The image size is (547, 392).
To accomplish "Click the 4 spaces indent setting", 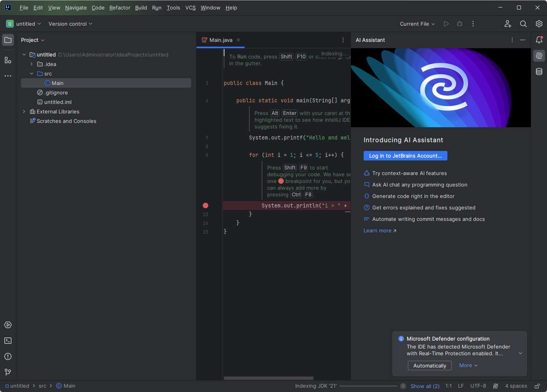I will click(x=516, y=386).
